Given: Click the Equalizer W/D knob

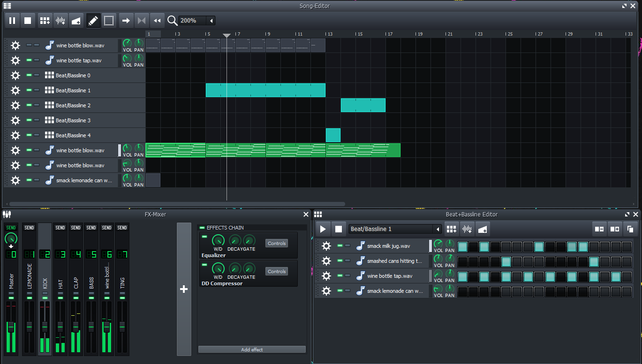Looking at the screenshot, I should coord(218,240).
